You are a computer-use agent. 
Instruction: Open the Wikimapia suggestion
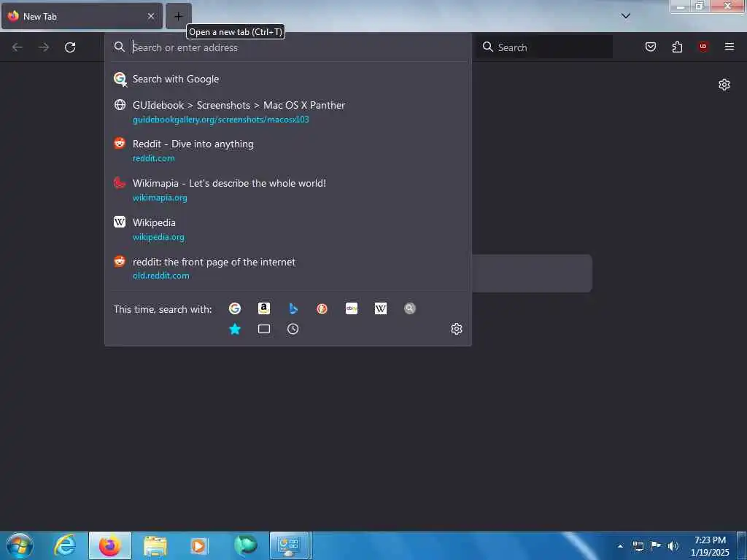[x=287, y=190]
